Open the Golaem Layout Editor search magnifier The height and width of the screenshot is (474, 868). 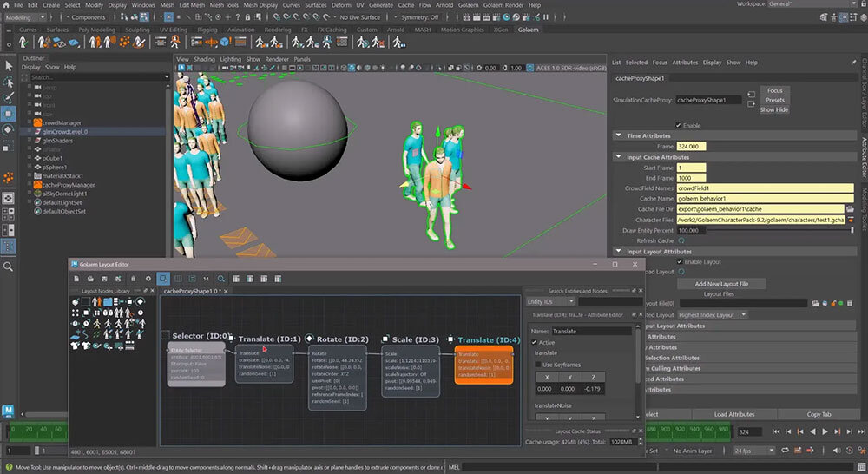(220, 279)
